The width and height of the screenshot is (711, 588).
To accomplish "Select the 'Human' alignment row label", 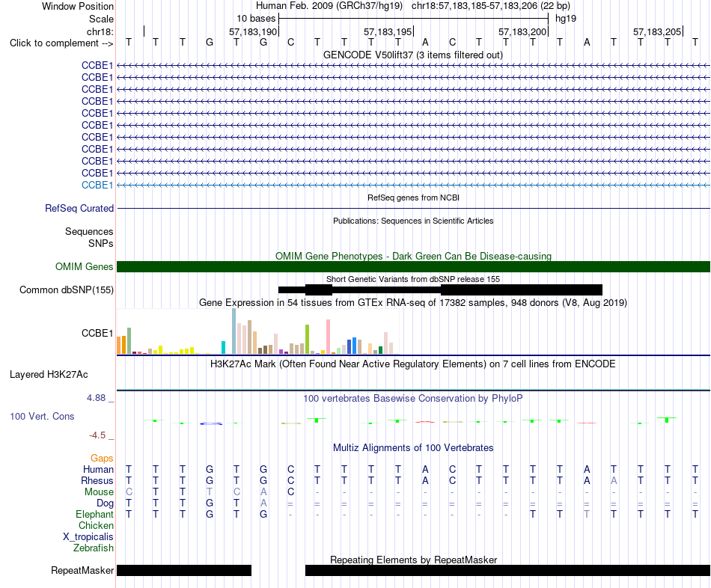I will 98,469.
